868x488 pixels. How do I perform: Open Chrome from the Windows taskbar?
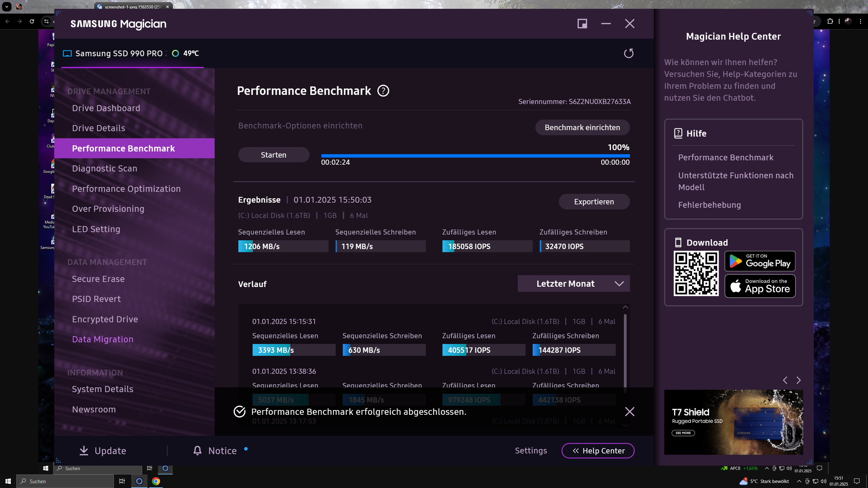pyautogui.click(x=156, y=481)
